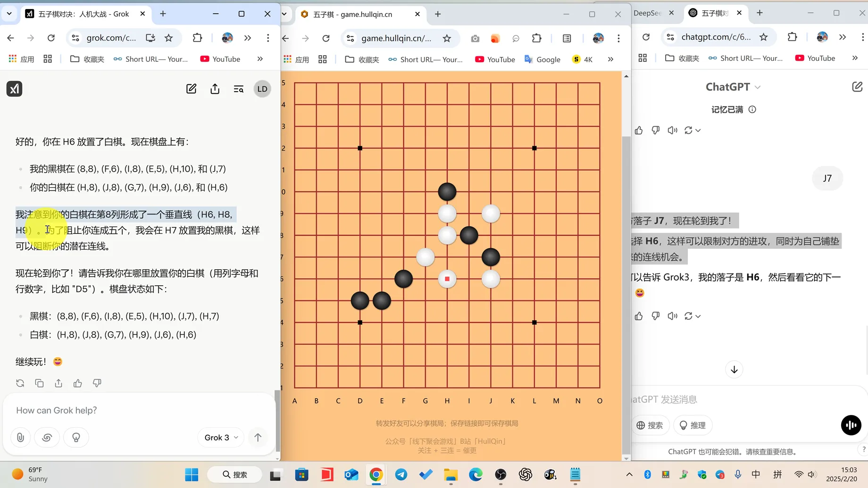This screenshot has width=868, height=488.
Task: Open the 4K bookmark in game window
Action: [x=583, y=59]
